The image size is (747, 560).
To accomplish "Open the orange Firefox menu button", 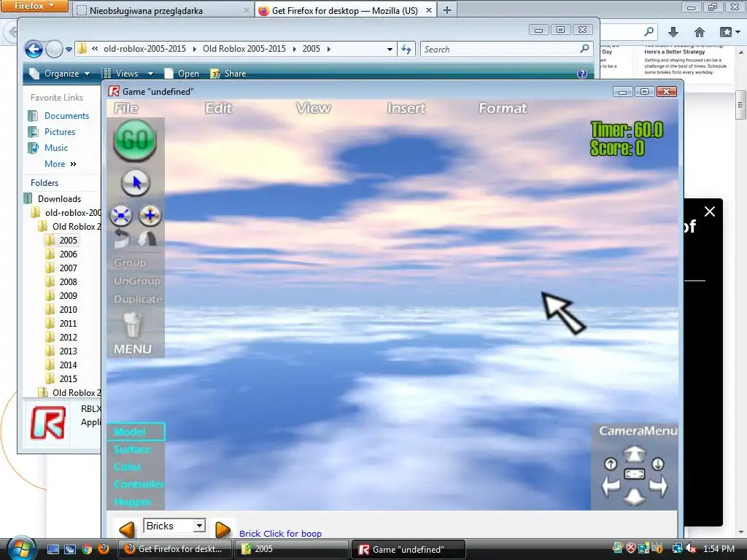I will coord(34,6).
